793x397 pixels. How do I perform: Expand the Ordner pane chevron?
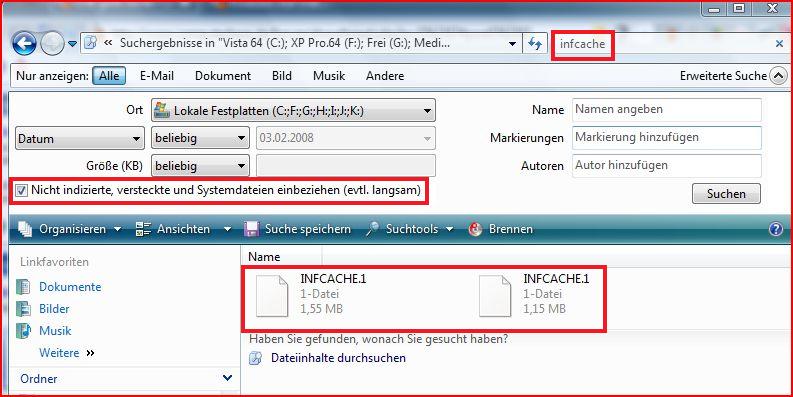(227, 378)
